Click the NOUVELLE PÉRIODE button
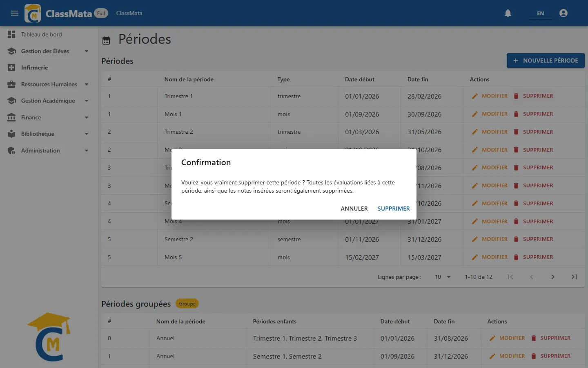 pyautogui.click(x=546, y=61)
